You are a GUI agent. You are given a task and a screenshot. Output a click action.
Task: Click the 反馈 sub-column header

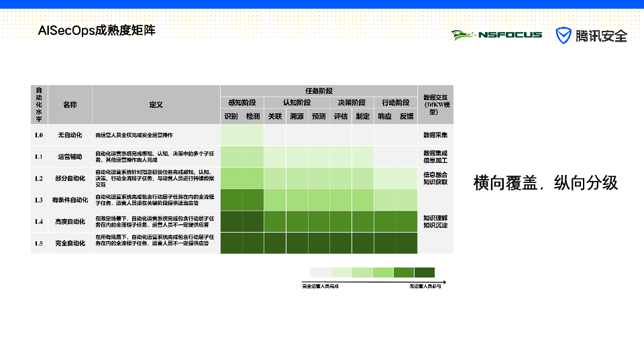click(x=407, y=116)
